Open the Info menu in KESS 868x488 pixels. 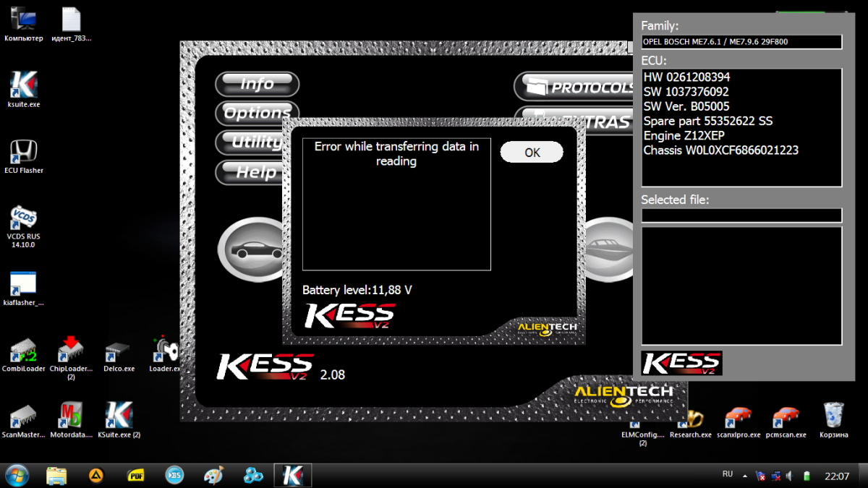257,84
